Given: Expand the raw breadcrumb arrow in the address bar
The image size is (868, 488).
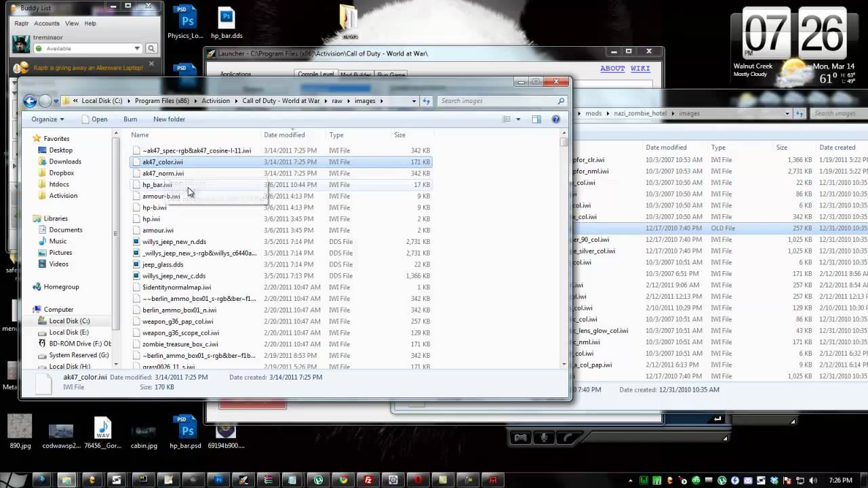Looking at the screenshot, I should click(x=349, y=101).
